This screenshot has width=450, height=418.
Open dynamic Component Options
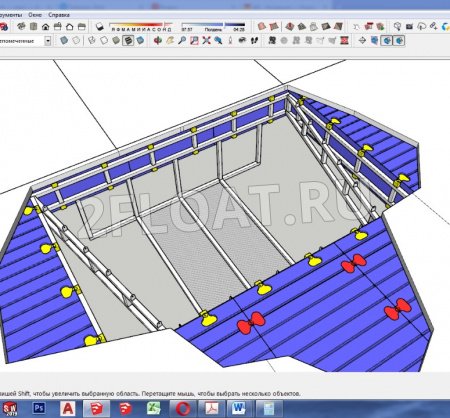click(x=368, y=26)
